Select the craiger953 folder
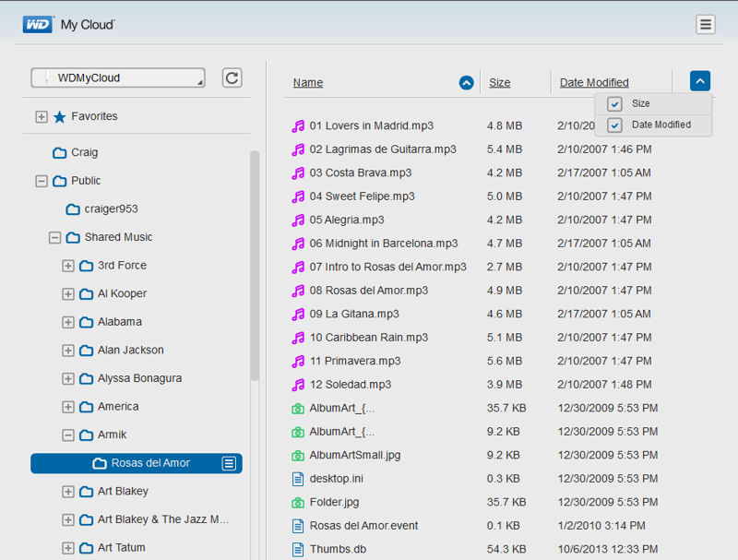 111,209
